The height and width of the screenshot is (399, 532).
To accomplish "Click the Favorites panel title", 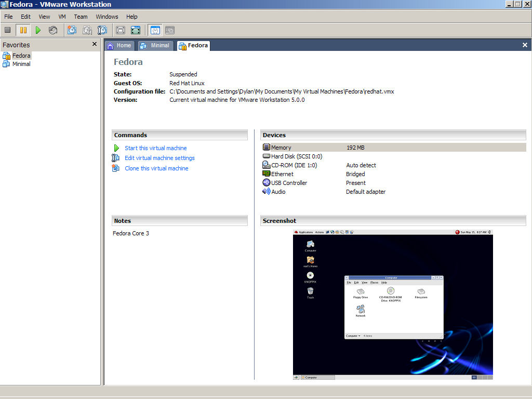I will 16,45.
